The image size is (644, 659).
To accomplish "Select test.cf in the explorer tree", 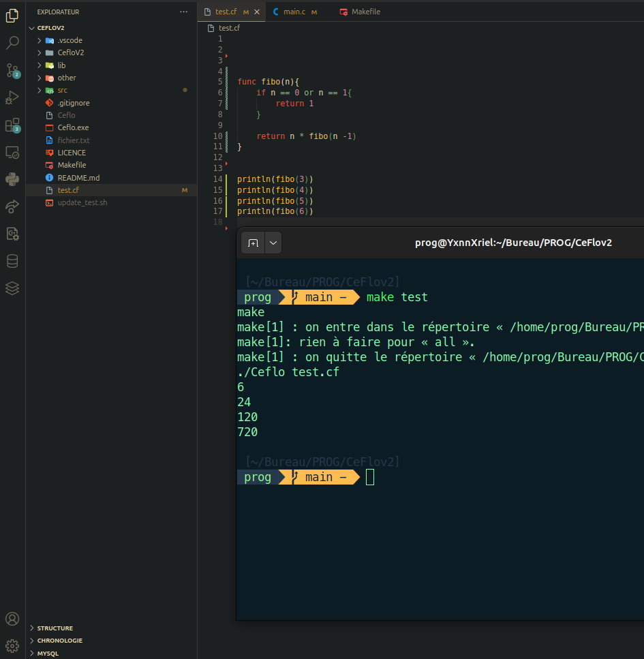I will click(111, 190).
